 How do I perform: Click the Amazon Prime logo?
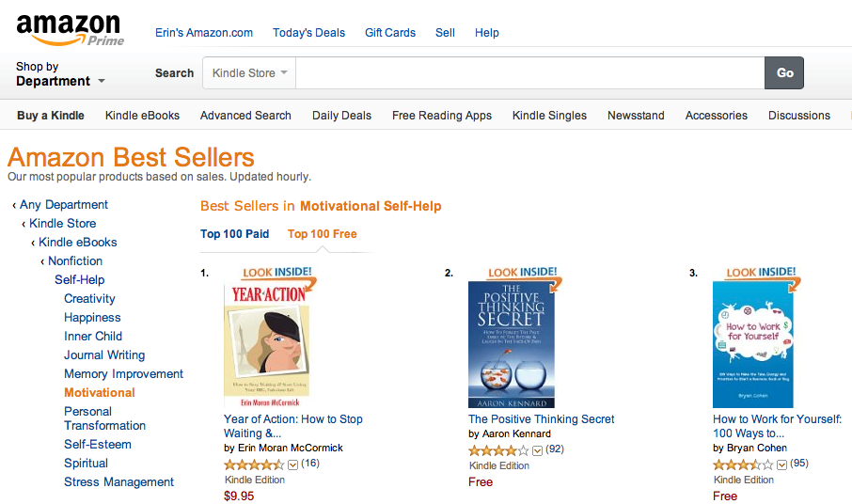(x=70, y=29)
